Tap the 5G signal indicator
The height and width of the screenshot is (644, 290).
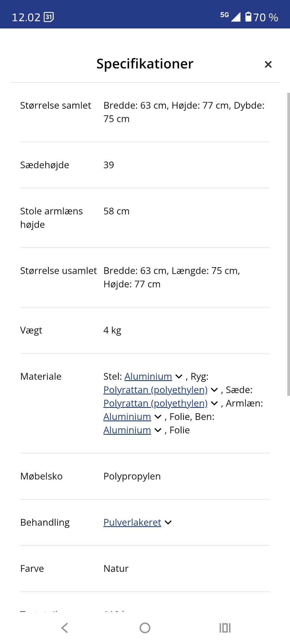(225, 15)
